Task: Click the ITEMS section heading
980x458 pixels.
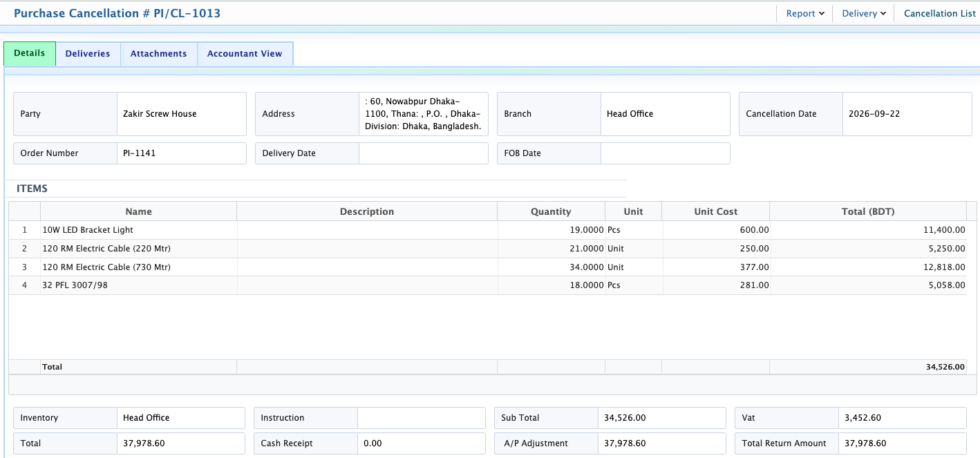Action: pos(32,189)
